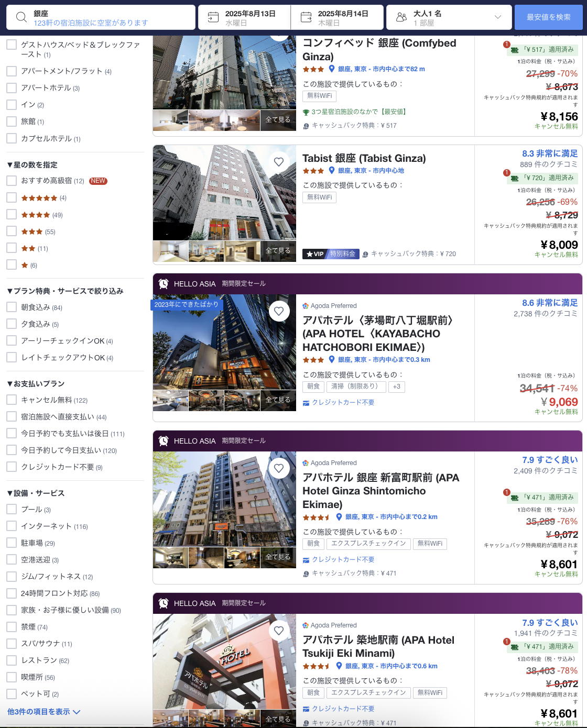Check the ペット可 filter
This screenshot has height=728, width=587.
(12, 694)
